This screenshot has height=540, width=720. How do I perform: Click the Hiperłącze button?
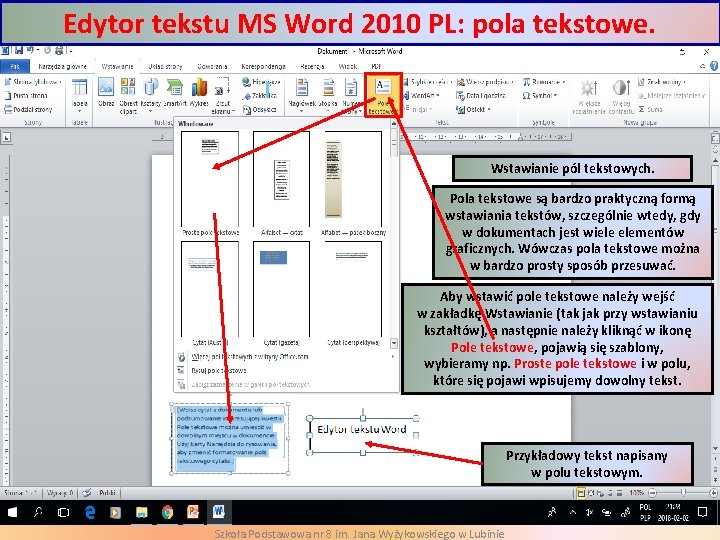point(261,82)
